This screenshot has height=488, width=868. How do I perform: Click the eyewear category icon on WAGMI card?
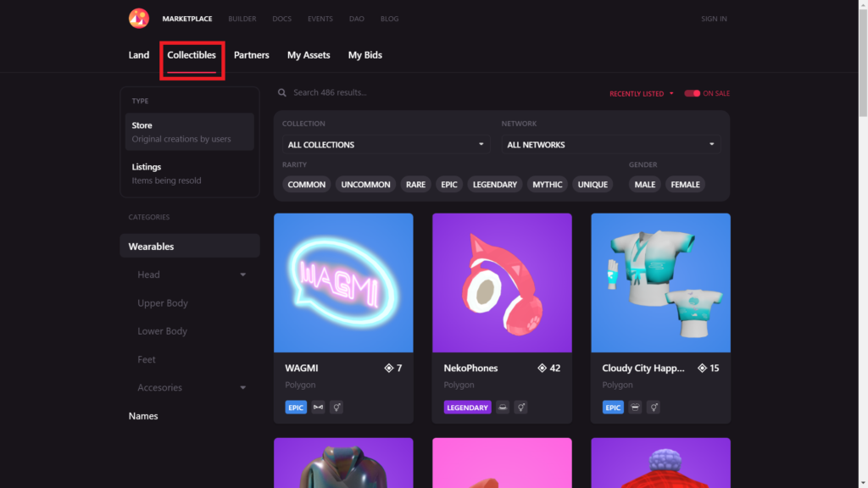[318, 408]
